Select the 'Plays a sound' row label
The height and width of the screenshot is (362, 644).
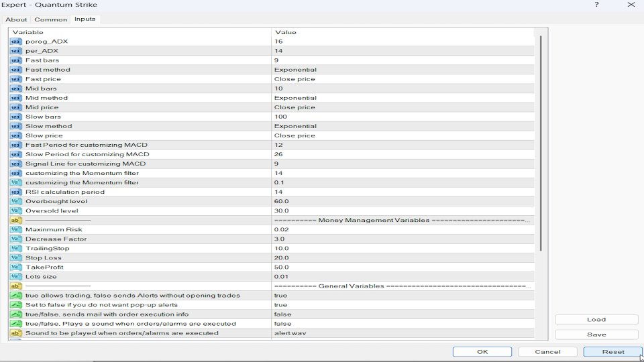131,324
